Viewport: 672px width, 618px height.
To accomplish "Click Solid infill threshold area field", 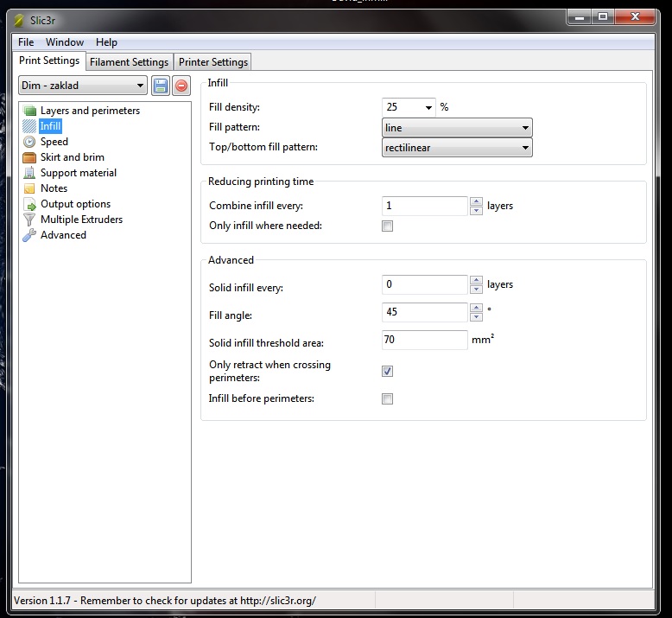I will click(425, 340).
